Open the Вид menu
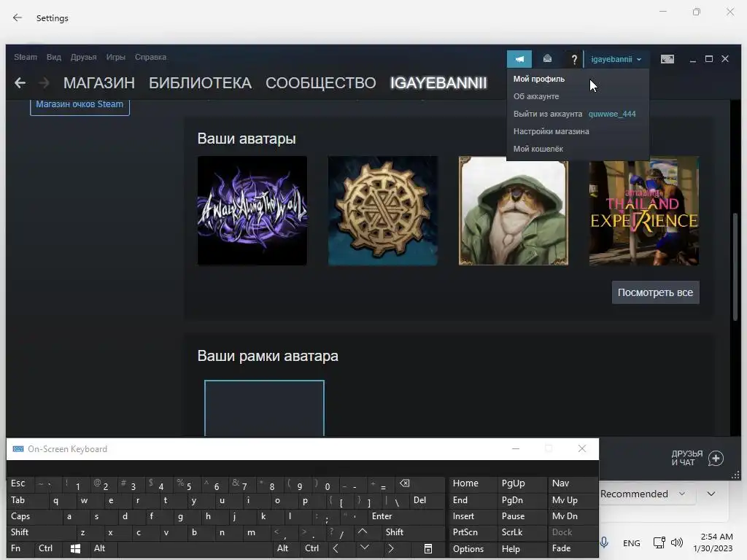 point(54,57)
